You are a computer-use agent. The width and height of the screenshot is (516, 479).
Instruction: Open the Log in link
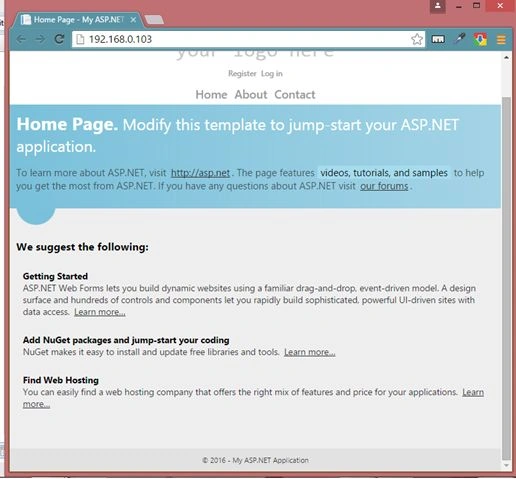[272, 74]
